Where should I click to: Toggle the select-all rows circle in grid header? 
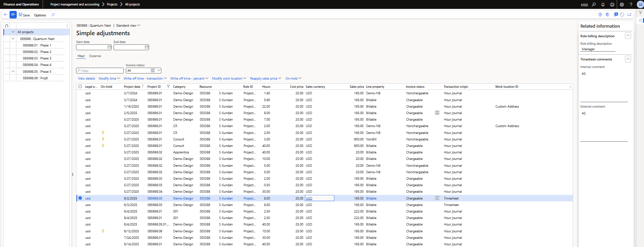click(x=80, y=86)
